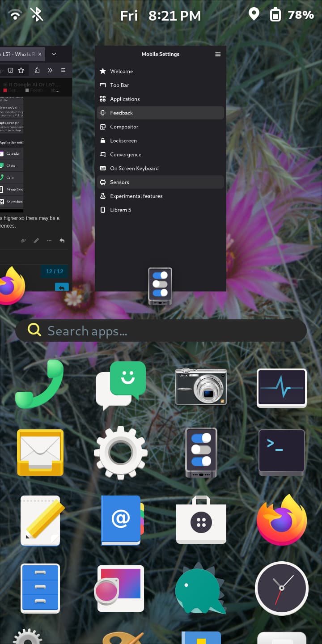The width and height of the screenshot is (322, 644).
Task: Expand the Firefox tab list chevron
Action: point(54,54)
